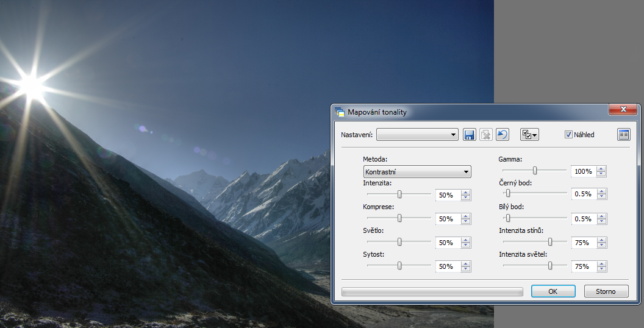
Task: Click the Intenzita 50% value field
Action: point(448,196)
